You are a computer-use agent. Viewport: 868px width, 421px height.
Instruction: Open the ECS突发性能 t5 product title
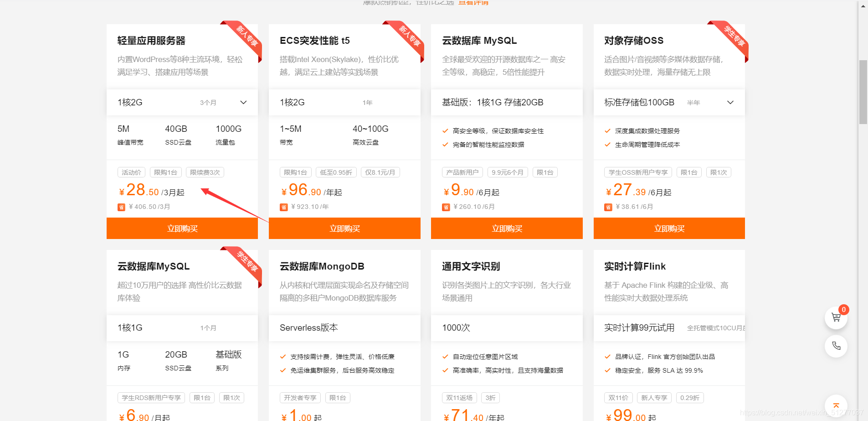(315, 41)
